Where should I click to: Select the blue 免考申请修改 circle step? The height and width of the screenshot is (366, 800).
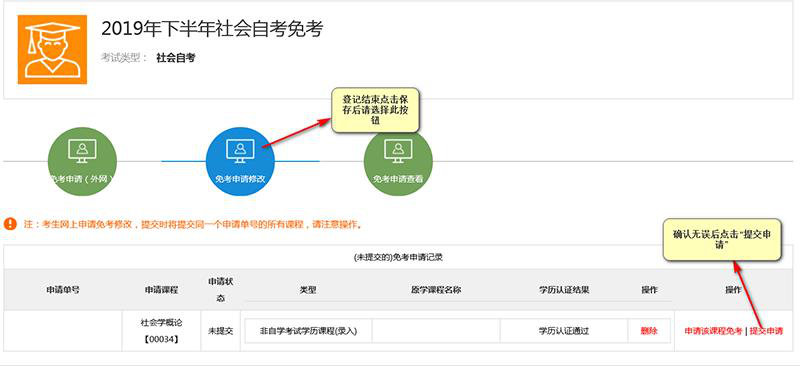click(x=240, y=161)
